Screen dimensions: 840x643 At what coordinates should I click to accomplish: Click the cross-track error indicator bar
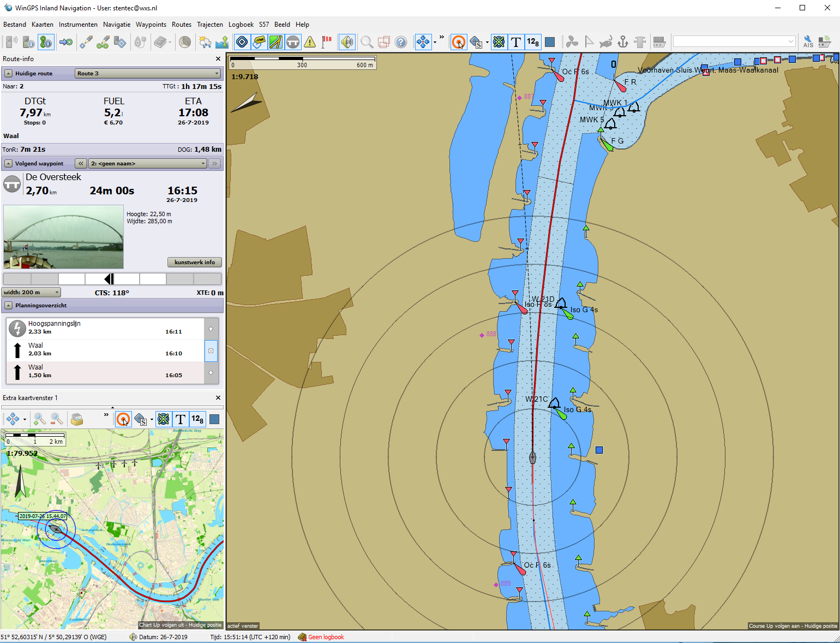click(112, 279)
